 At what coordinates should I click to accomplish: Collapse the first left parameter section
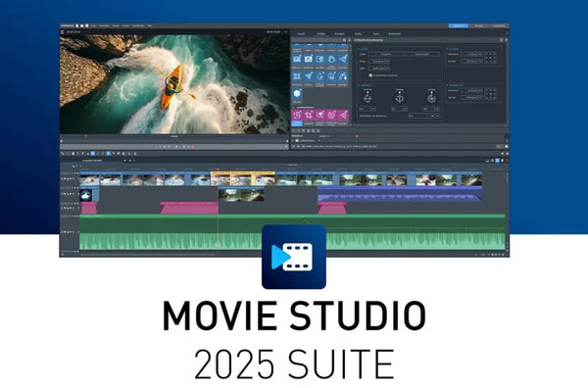pos(359,49)
